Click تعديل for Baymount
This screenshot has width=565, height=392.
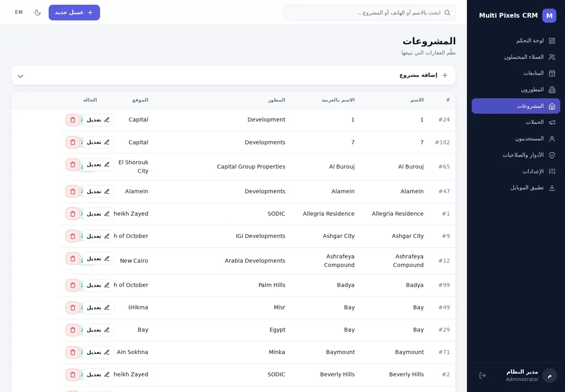pyautogui.click(x=98, y=352)
